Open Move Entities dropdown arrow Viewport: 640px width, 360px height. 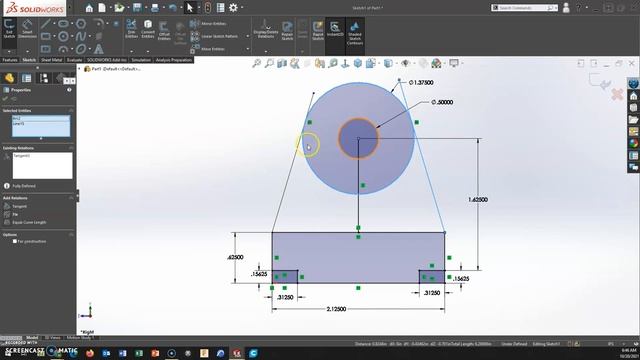[248, 49]
